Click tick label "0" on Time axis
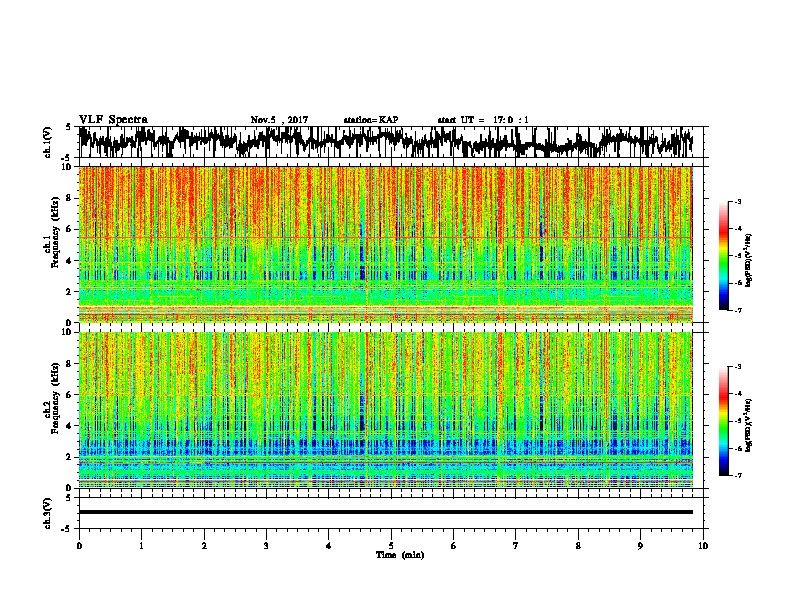This screenshot has width=792, height=612. (x=79, y=546)
